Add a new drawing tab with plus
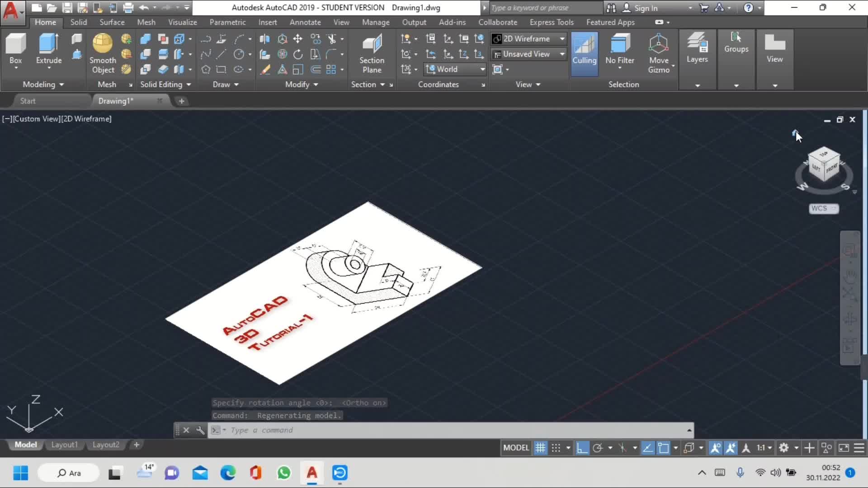This screenshot has width=868, height=488. 181,101
